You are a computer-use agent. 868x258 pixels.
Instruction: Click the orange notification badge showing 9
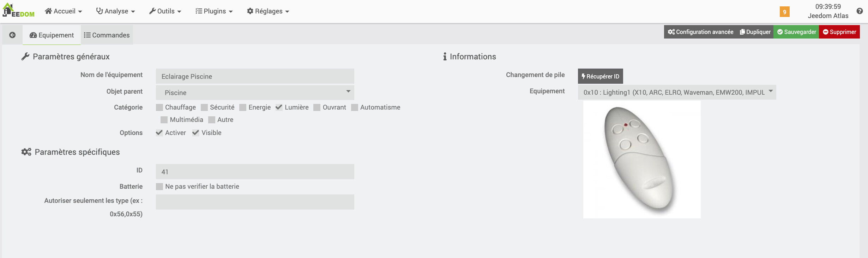pos(784,12)
